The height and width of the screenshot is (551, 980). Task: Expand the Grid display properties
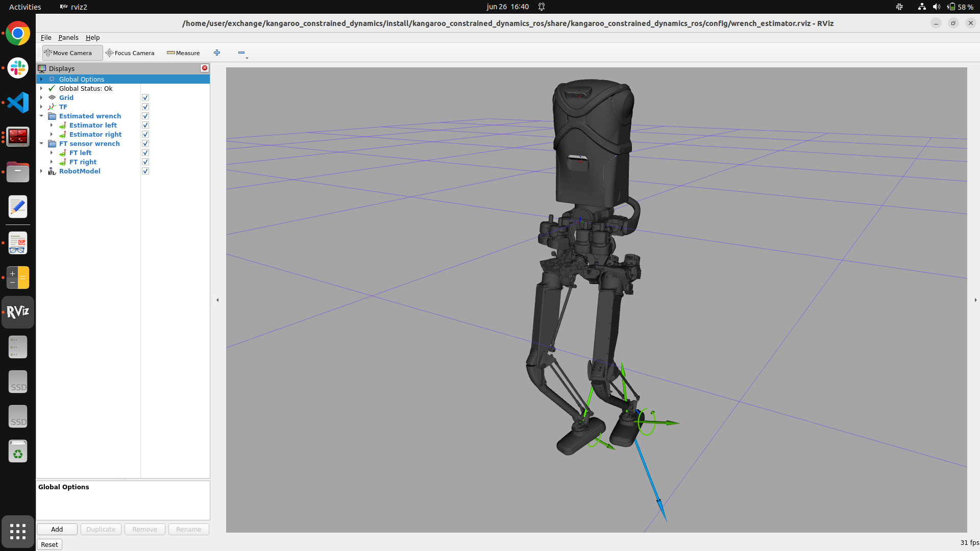pyautogui.click(x=41, y=97)
